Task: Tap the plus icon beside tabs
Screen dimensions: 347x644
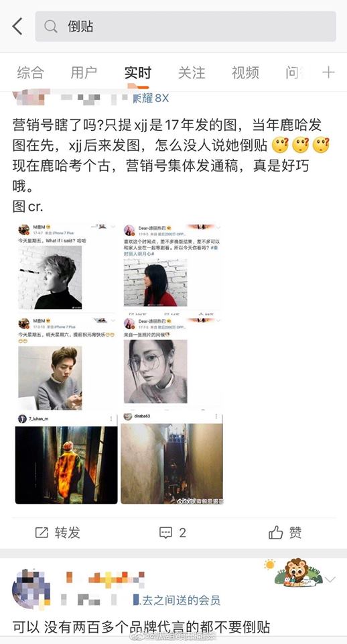Action: click(x=328, y=72)
